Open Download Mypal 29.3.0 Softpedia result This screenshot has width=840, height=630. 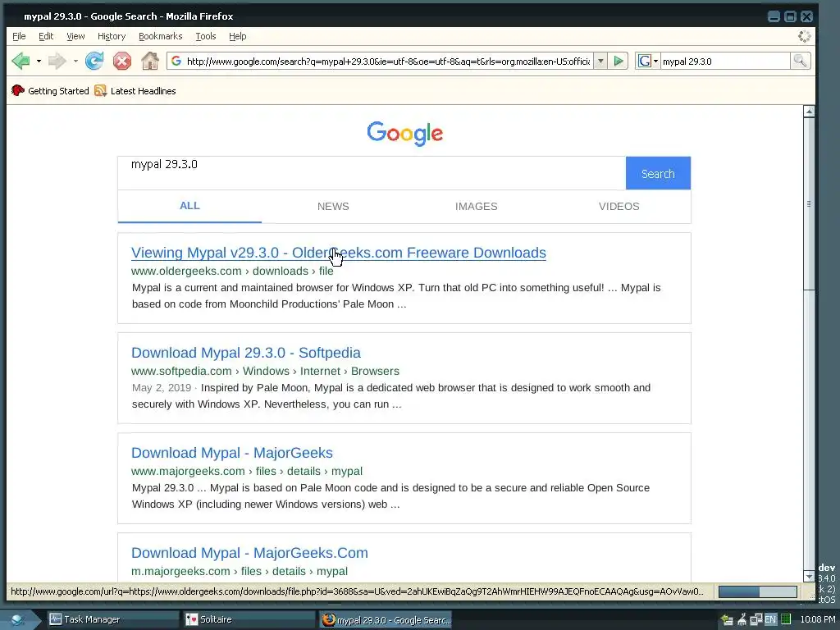pos(246,353)
